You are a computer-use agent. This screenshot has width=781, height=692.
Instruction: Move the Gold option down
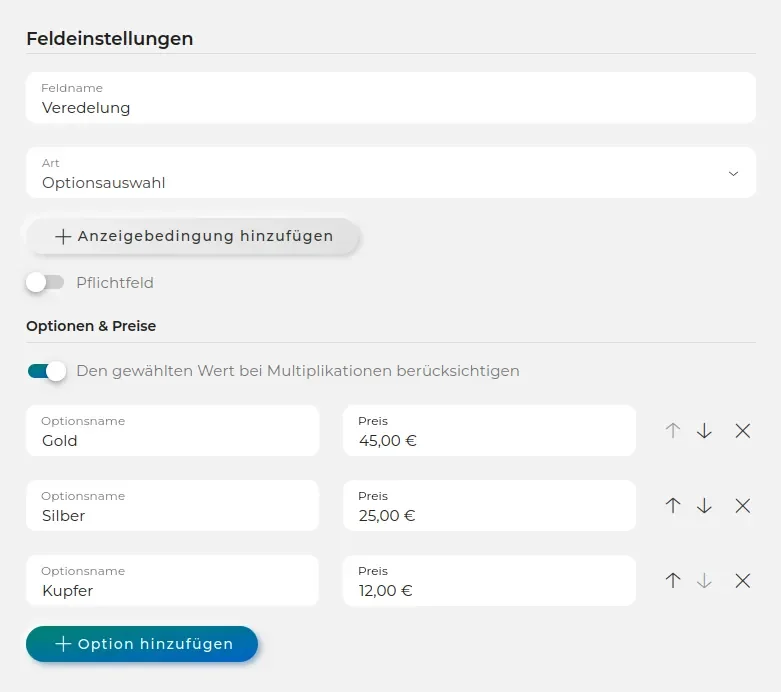click(x=704, y=430)
